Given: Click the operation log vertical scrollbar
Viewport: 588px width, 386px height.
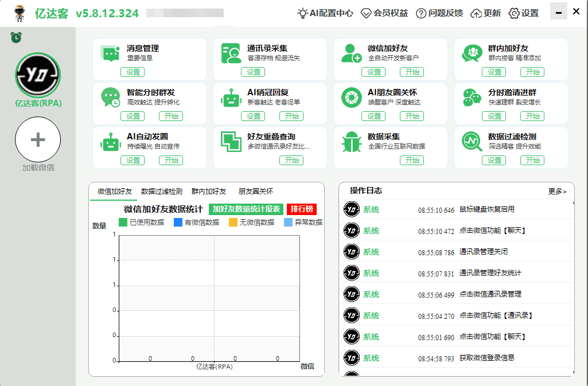Looking at the screenshot, I should point(574,287).
